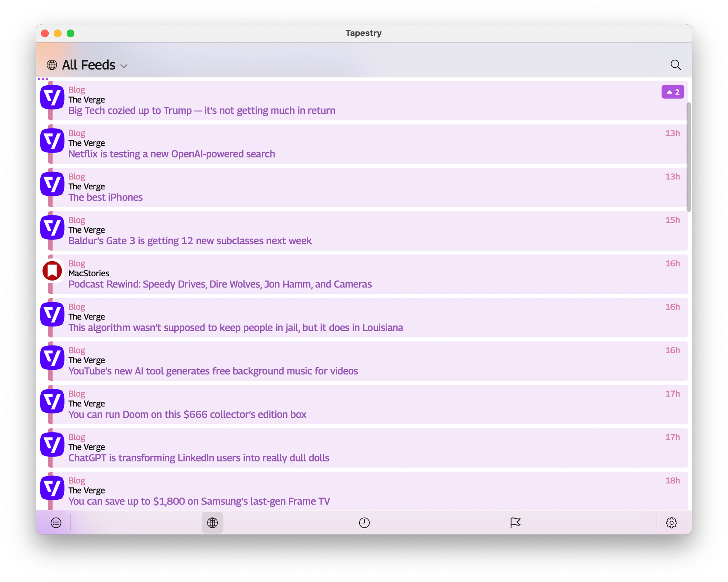Click the flag icon in bottom bar

515,523
